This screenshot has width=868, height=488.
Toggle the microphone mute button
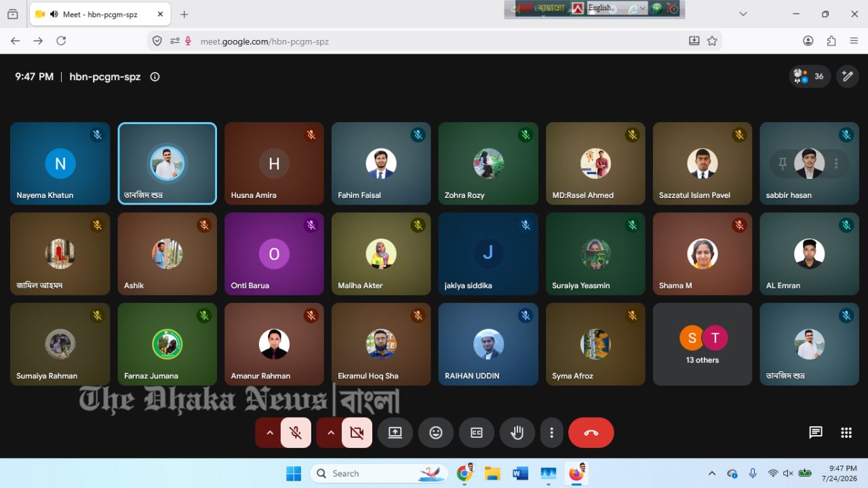click(x=296, y=432)
